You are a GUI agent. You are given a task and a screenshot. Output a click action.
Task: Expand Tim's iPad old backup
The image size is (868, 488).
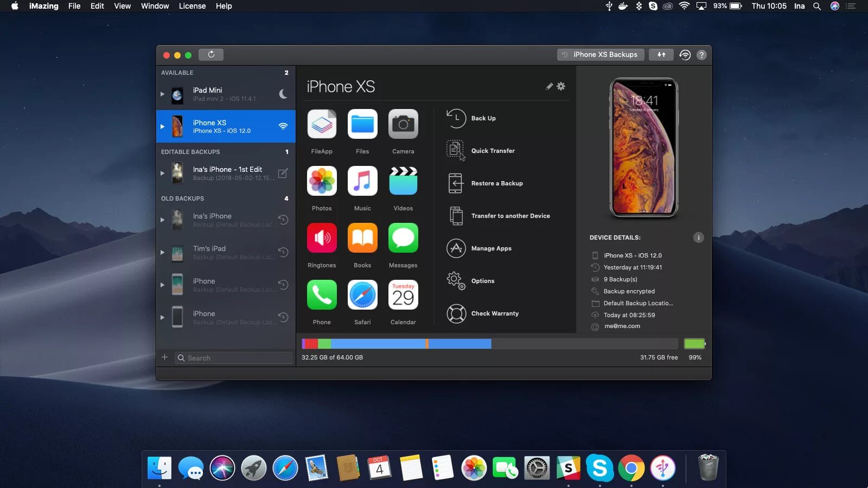(162, 252)
